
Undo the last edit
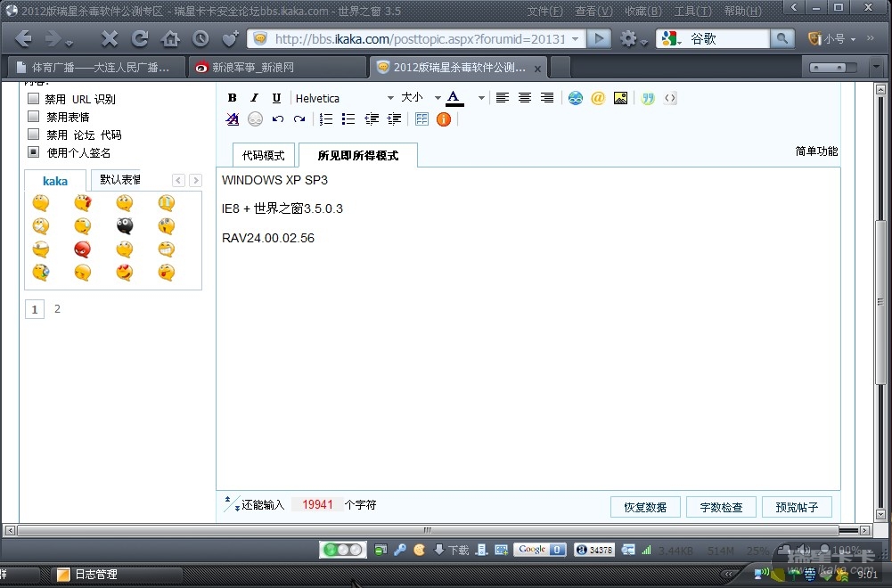coord(278,118)
